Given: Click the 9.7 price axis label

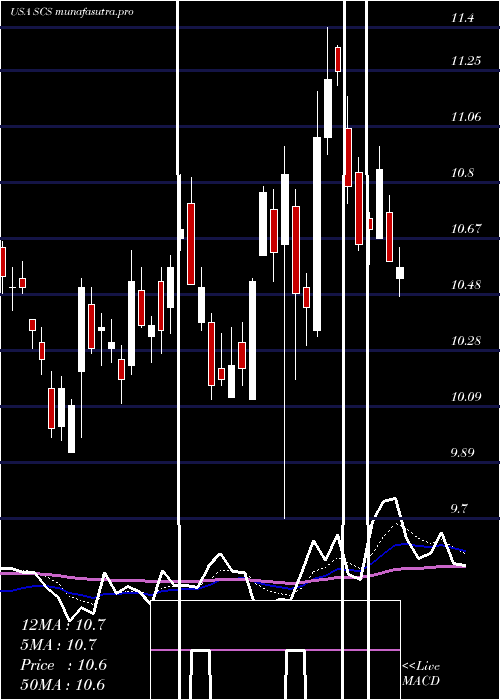Looking at the screenshot, I should coord(461,509).
